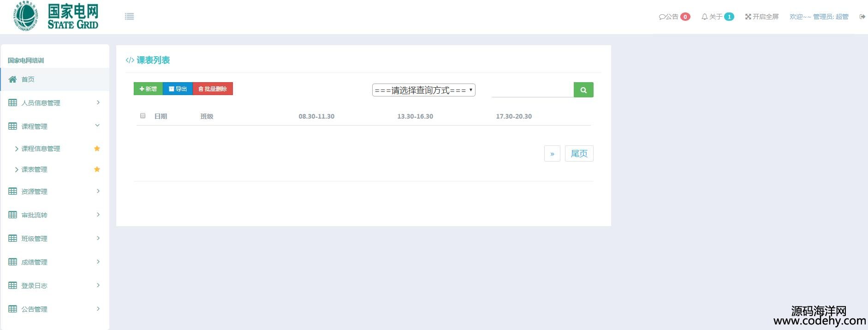The width and height of the screenshot is (868, 330).
Task: Open the 请选择查询方式 dropdown
Action: click(423, 90)
